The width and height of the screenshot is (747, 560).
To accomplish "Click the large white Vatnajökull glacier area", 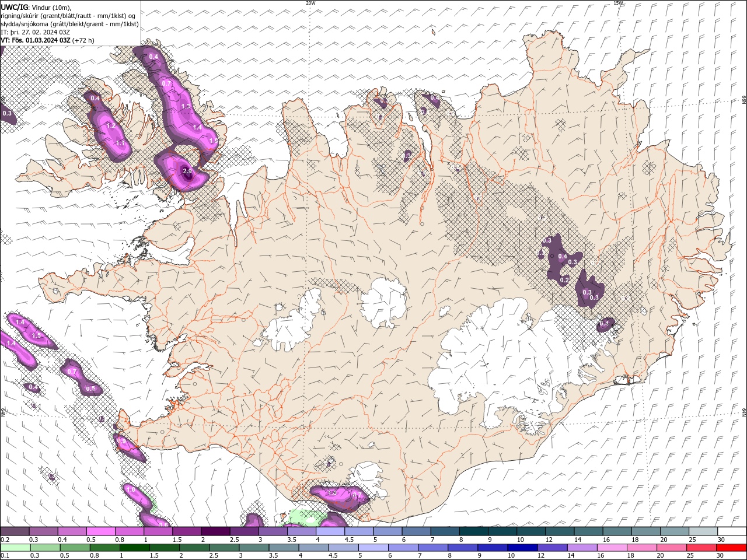I will (496, 362).
